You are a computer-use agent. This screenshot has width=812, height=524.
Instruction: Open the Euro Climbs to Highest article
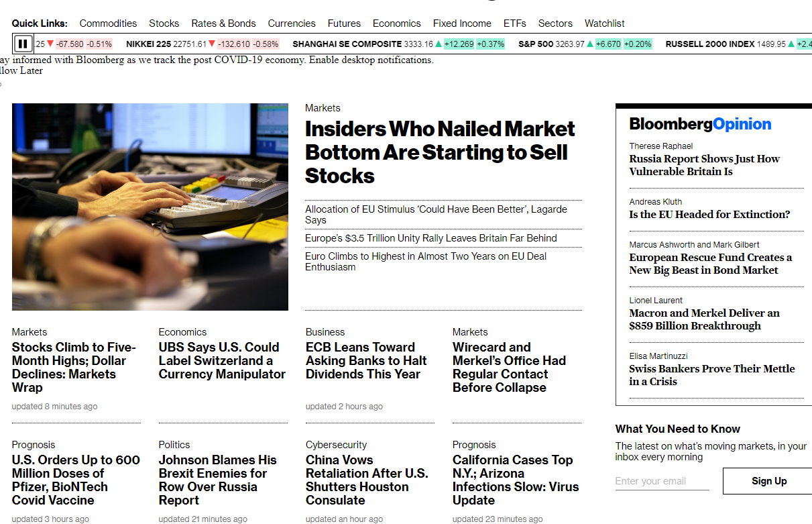426,262
